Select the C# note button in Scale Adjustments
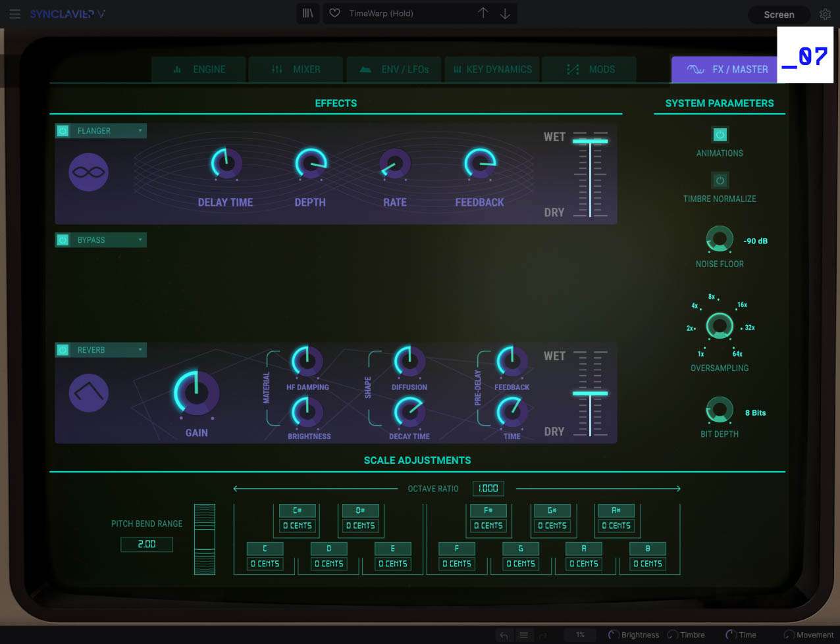Screen dimensions: 840x644 (296, 510)
